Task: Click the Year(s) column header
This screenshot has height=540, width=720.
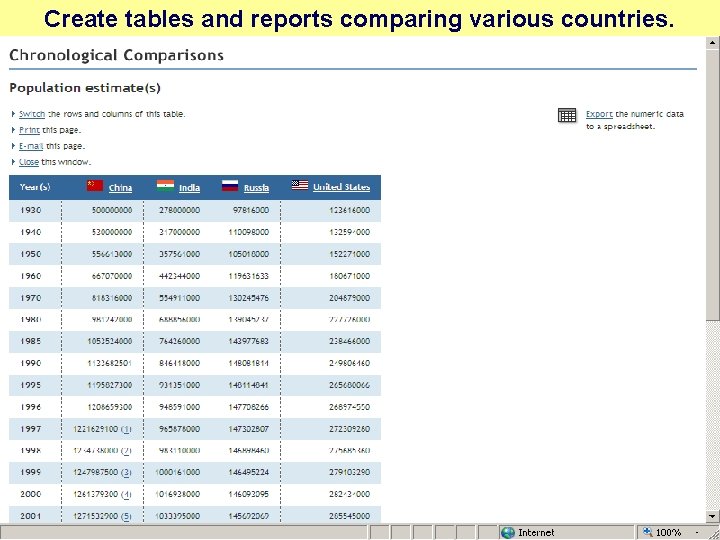Action: click(35, 187)
